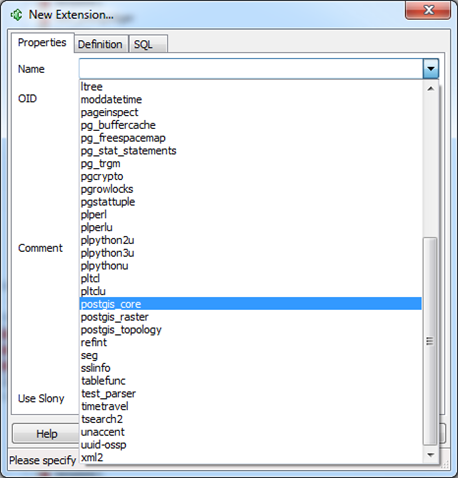Select unaccent extension
Image resolution: width=458 pixels, height=478 pixels.
[251, 432]
